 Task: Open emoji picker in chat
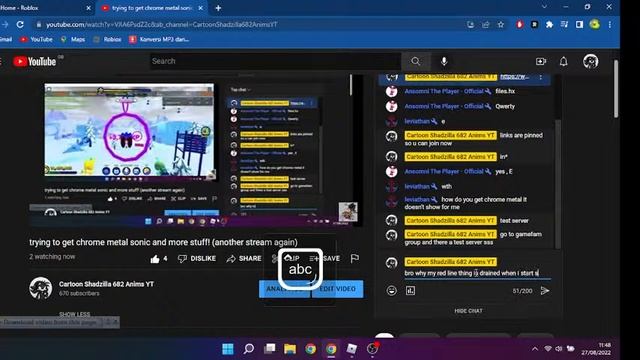[391, 291]
